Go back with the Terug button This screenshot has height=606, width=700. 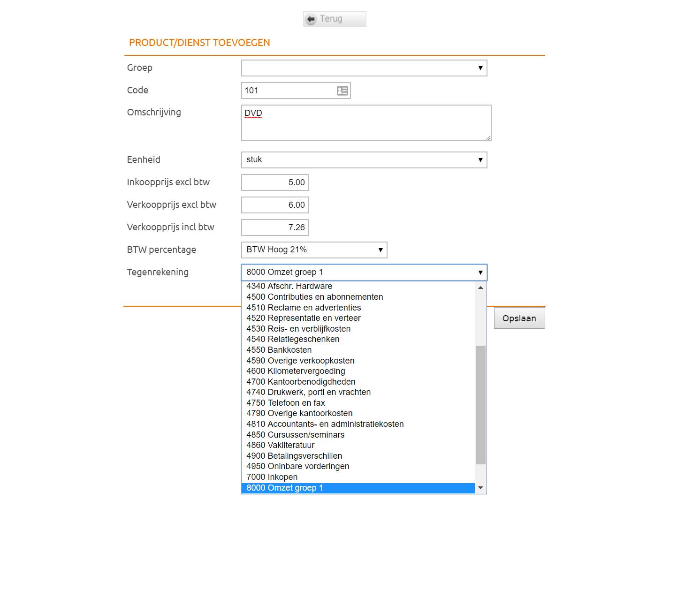tap(335, 19)
